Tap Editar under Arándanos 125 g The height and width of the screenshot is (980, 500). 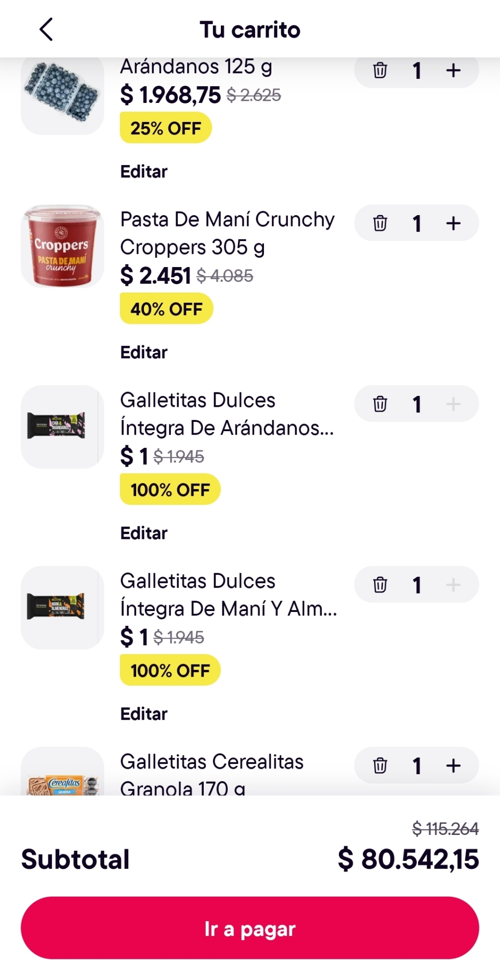tap(144, 172)
